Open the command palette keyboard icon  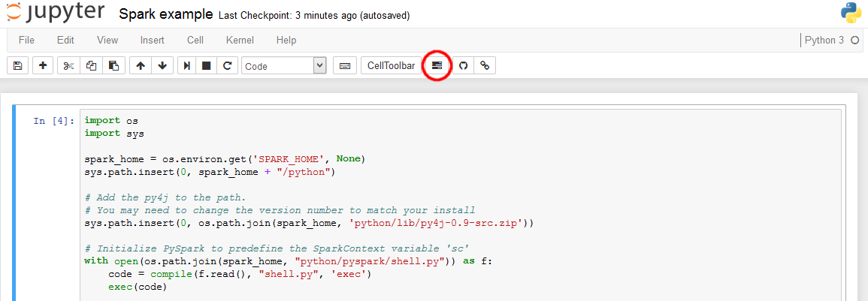pos(345,66)
